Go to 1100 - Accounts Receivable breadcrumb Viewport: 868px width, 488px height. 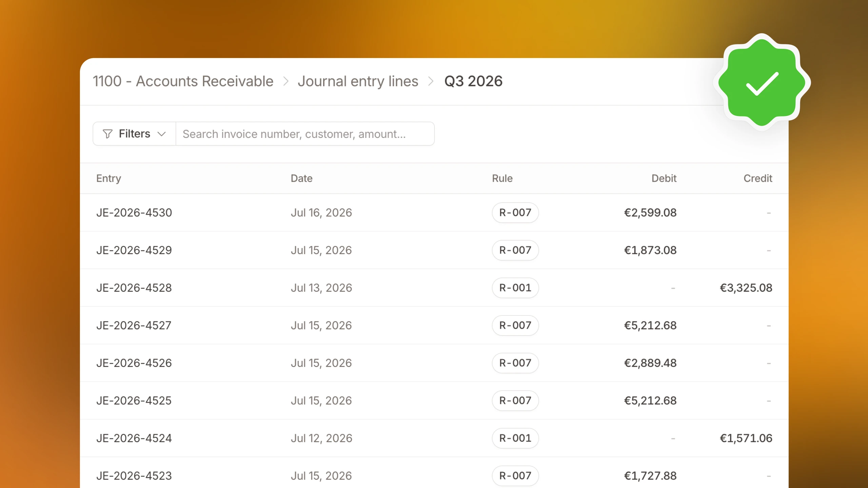coord(183,81)
